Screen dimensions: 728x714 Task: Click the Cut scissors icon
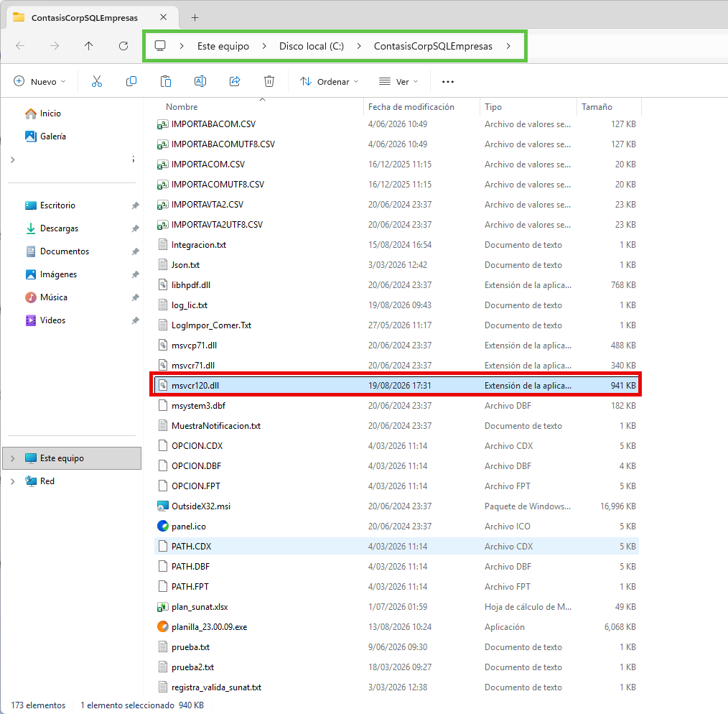pos(97,82)
